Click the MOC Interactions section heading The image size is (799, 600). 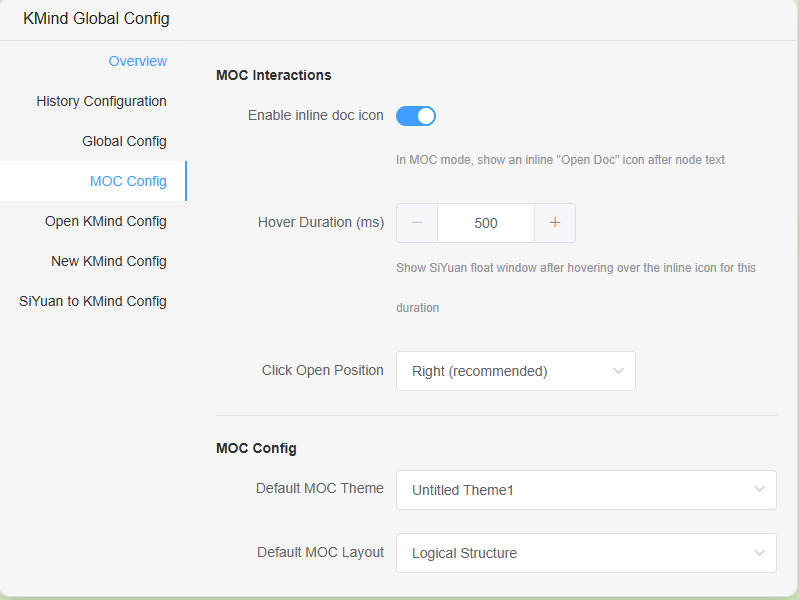[x=274, y=75]
